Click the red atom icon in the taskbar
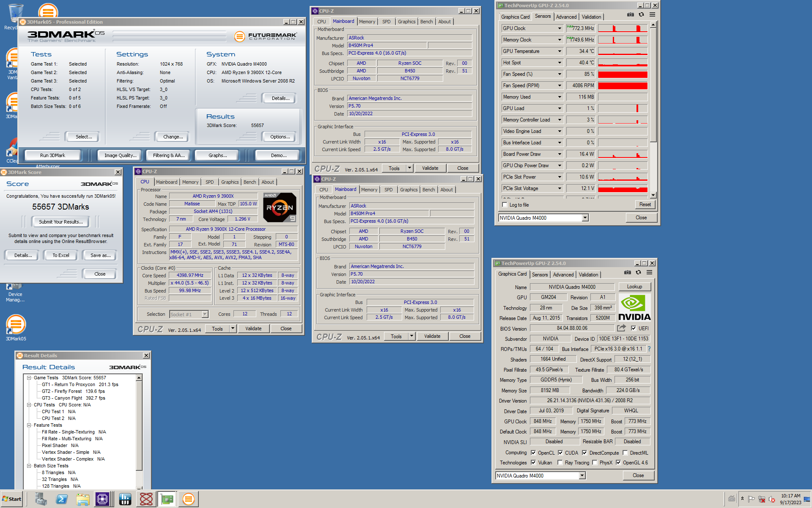Screen dimensions: 812x508 pos(146,499)
